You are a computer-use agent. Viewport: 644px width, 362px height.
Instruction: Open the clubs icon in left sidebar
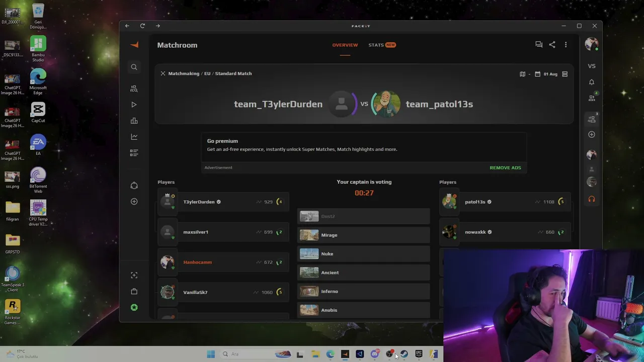[134, 186]
